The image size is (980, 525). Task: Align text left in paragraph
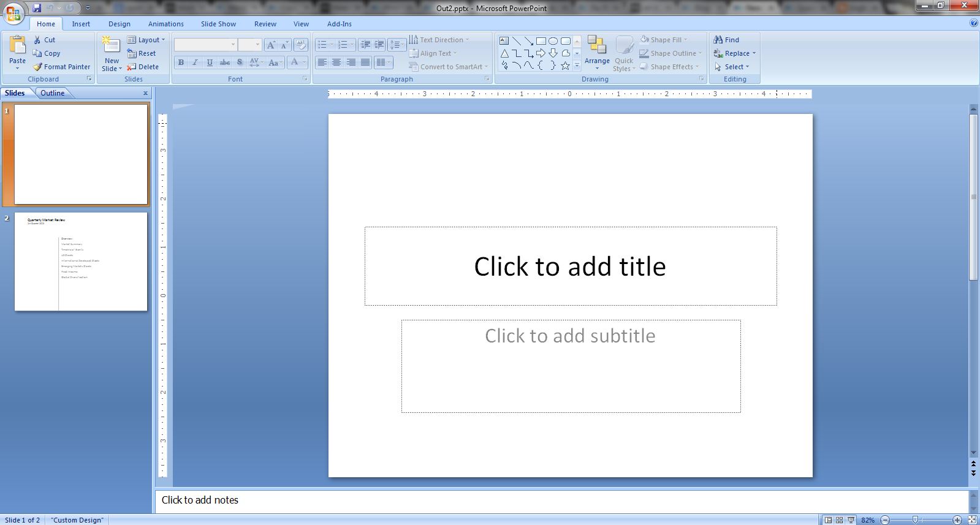pyautogui.click(x=322, y=62)
